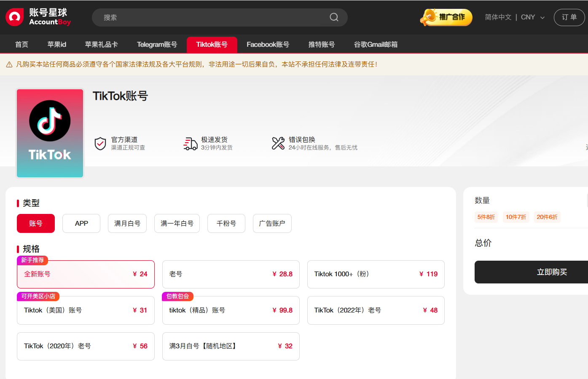Open the language and currency dropdown
The width and height of the screenshot is (588, 379).
point(515,17)
